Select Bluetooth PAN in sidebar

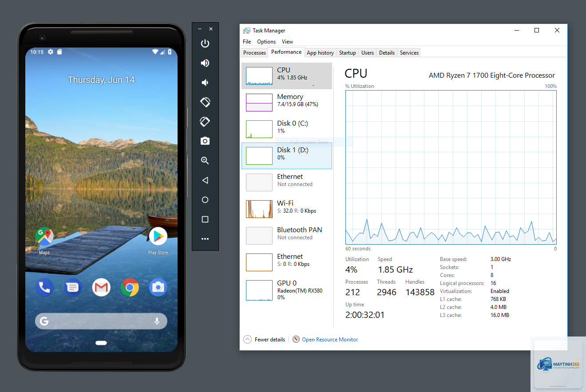coord(287,236)
